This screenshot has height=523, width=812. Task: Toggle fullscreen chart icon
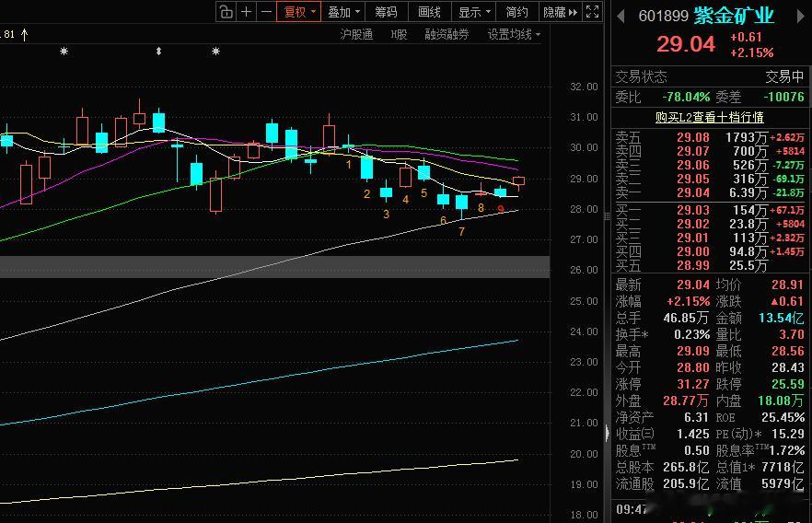coord(592,11)
